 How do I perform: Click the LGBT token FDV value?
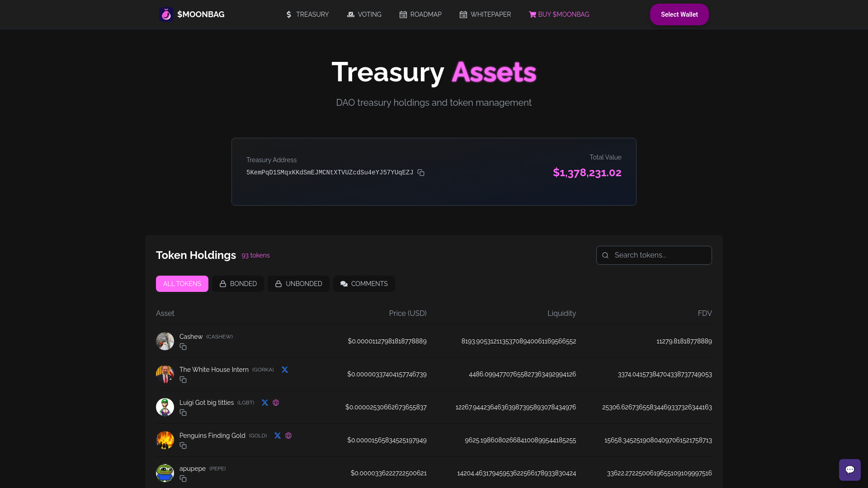(x=657, y=407)
